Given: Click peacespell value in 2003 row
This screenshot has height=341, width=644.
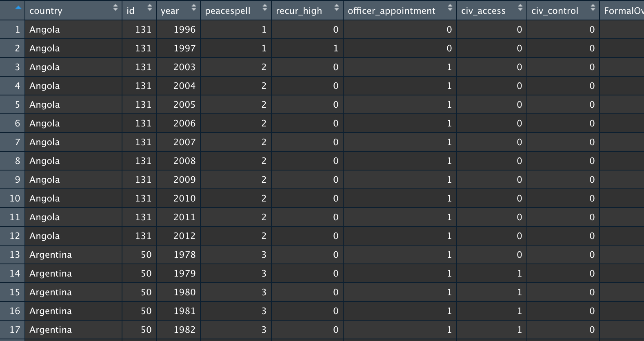Looking at the screenshot, I should 264,67.
